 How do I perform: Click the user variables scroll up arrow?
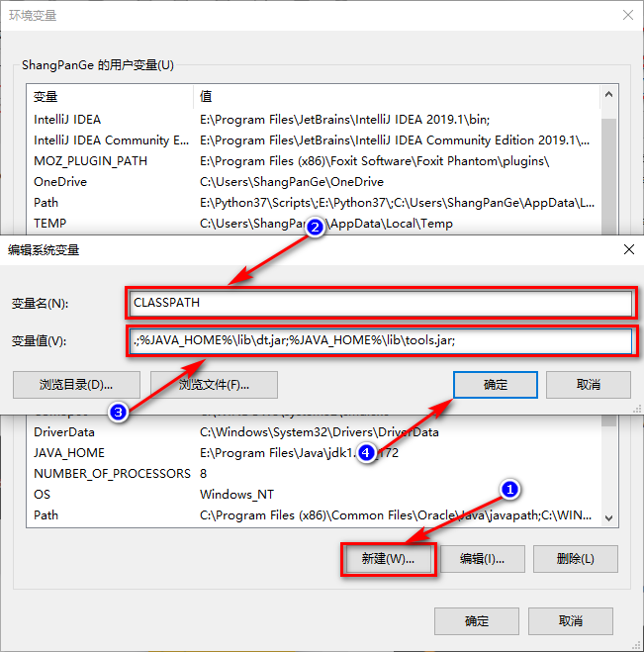[x=608, y=94]
